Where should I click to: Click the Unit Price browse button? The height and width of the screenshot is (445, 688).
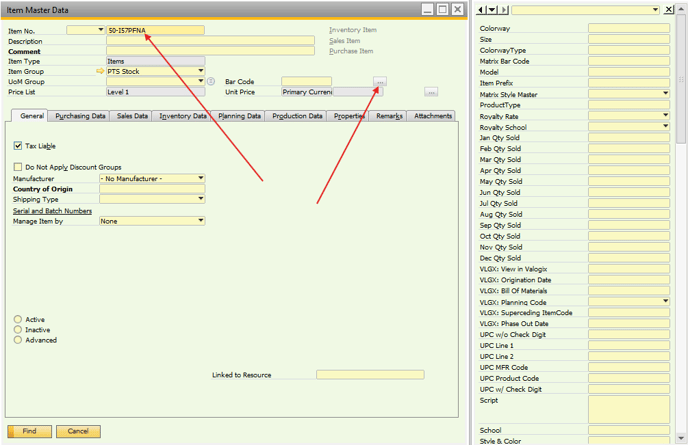click(431, 92)
